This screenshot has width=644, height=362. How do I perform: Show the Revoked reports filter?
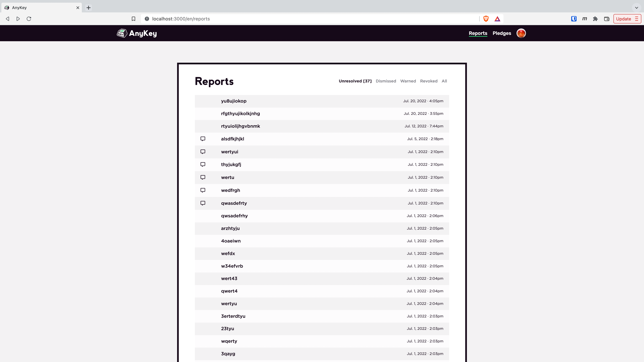pyautogui.click(x=429, y=81)
